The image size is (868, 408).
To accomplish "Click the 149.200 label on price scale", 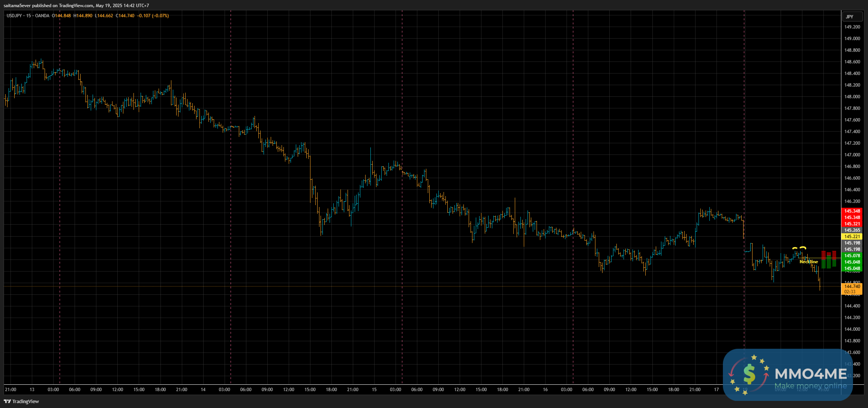I will (x=852, y=27).
